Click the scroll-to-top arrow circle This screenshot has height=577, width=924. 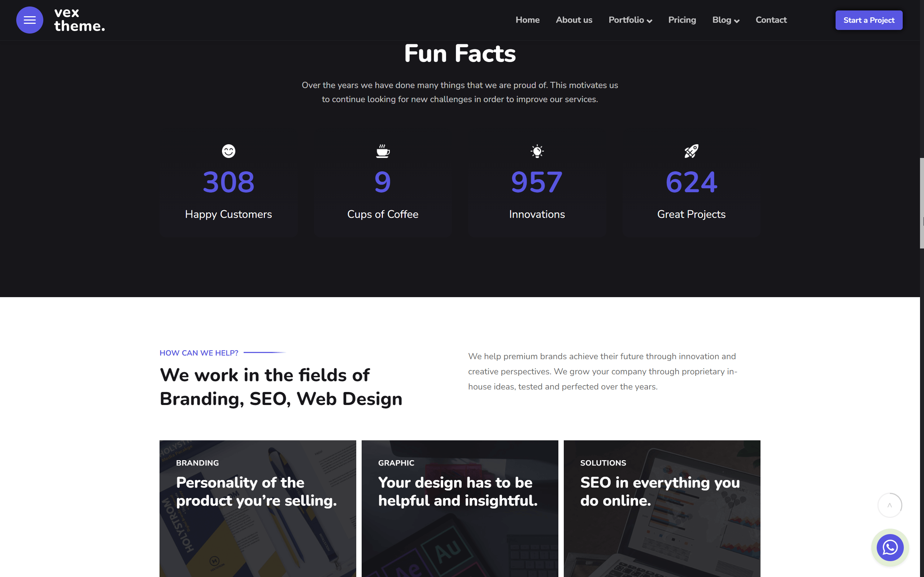(890, 505)
